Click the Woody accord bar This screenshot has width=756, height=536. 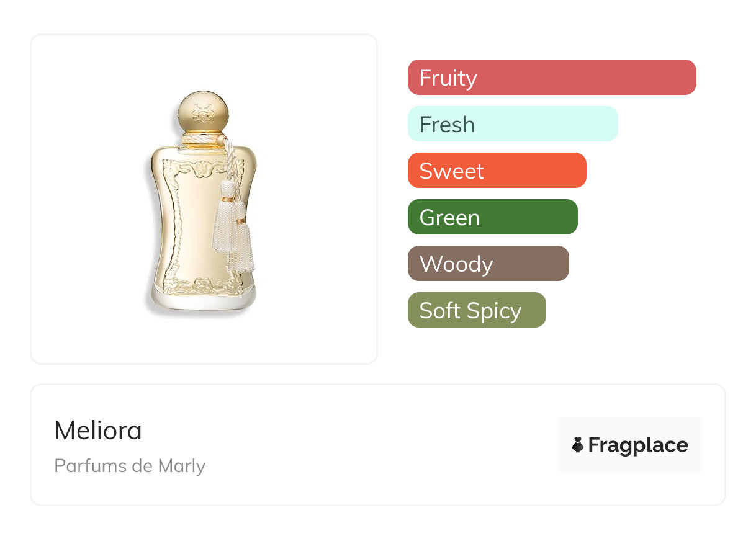(x=488, y=264)
